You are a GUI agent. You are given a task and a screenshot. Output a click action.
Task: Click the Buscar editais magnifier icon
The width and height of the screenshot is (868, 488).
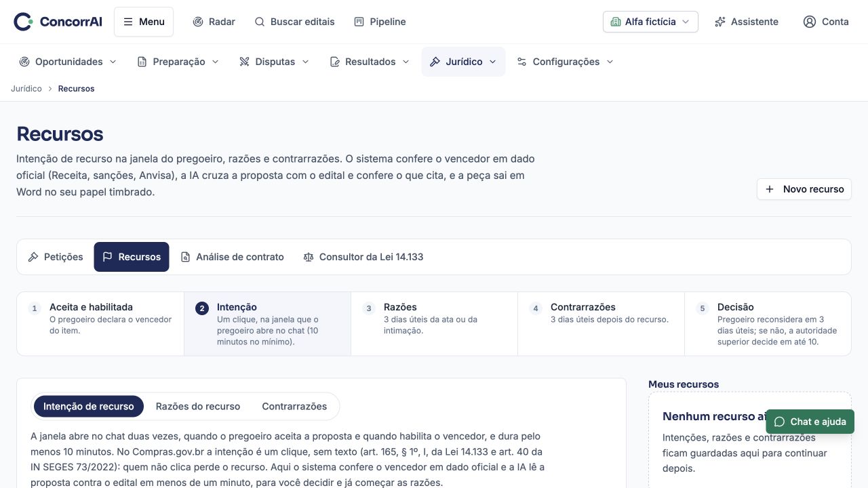pos(260,22)
